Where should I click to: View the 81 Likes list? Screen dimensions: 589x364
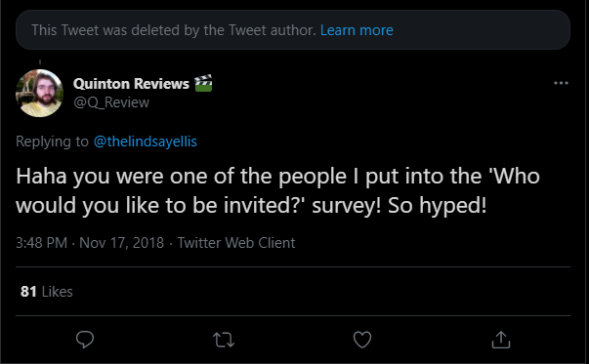point(47,292)
